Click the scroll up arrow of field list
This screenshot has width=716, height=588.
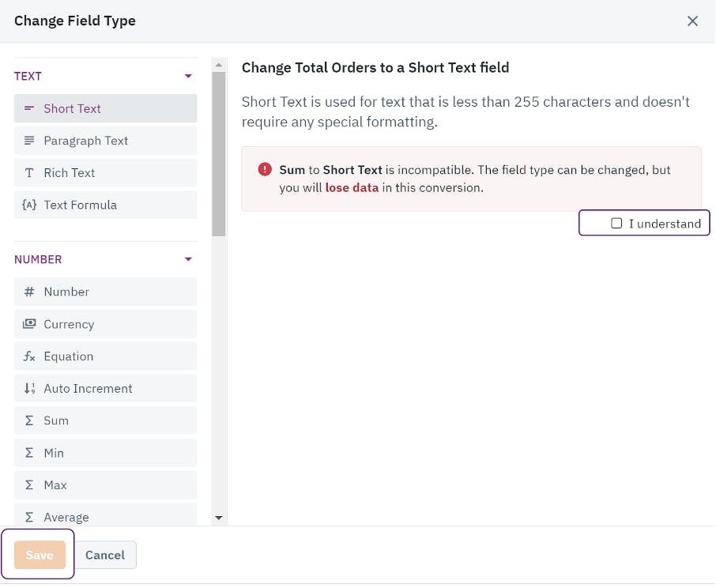219,66
